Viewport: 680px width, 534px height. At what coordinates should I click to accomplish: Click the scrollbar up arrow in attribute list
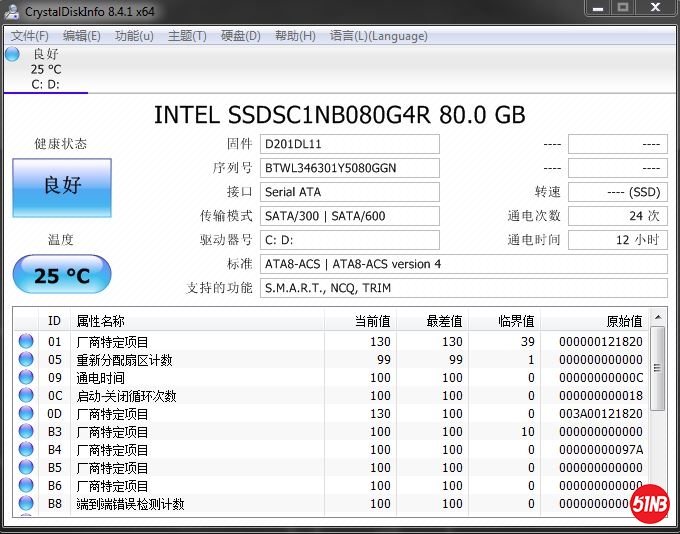pyautogui.click(x=657, y=319)
